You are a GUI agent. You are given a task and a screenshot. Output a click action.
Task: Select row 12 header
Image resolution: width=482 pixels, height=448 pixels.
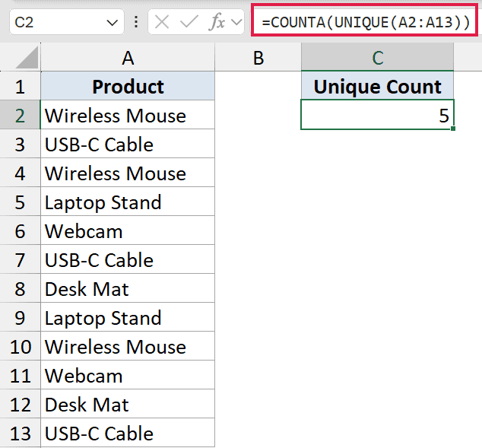pyautogui.click(x=20, y=404)
